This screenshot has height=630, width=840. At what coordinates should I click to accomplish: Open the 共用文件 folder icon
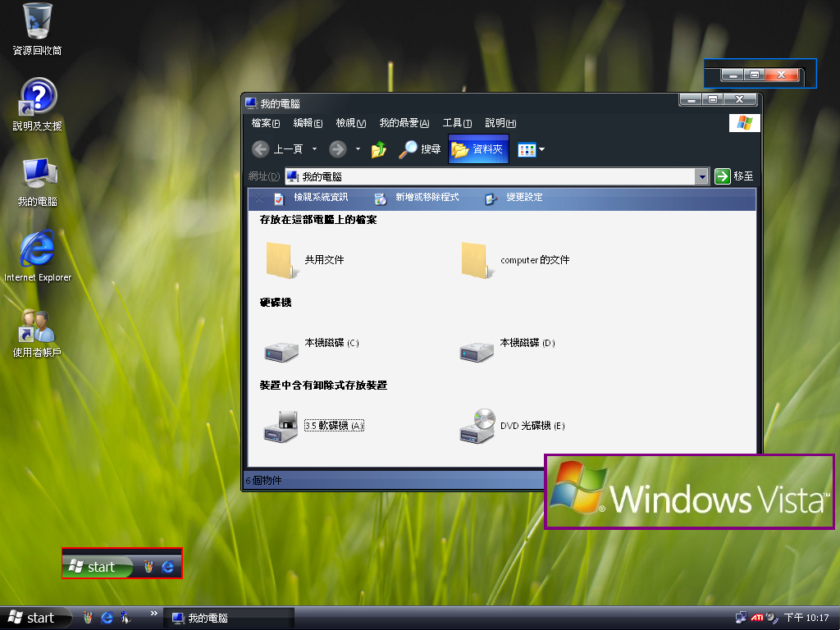[x=281, y=259]
